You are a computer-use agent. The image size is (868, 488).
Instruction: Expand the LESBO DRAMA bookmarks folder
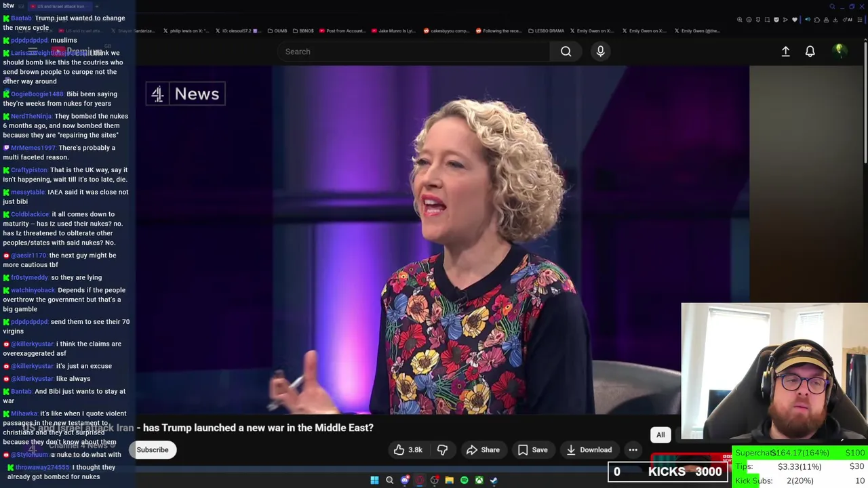click(x=546, y=30)
